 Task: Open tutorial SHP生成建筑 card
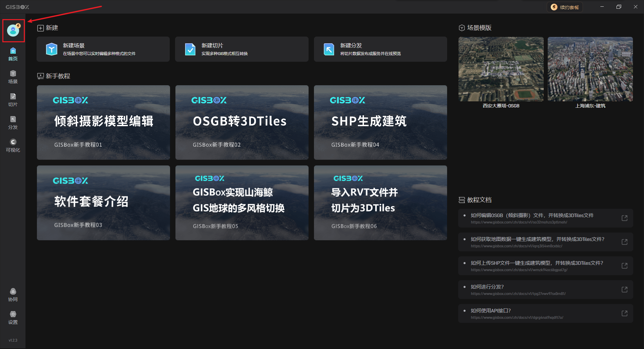tap(380, 122)
